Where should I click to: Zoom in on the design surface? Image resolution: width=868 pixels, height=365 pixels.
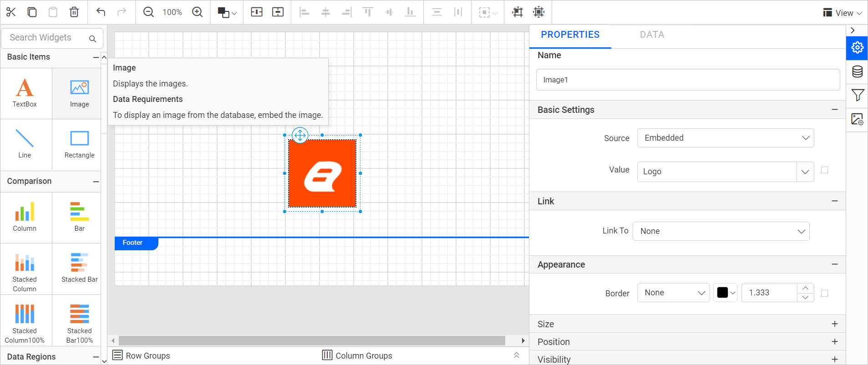click(197, 12)
